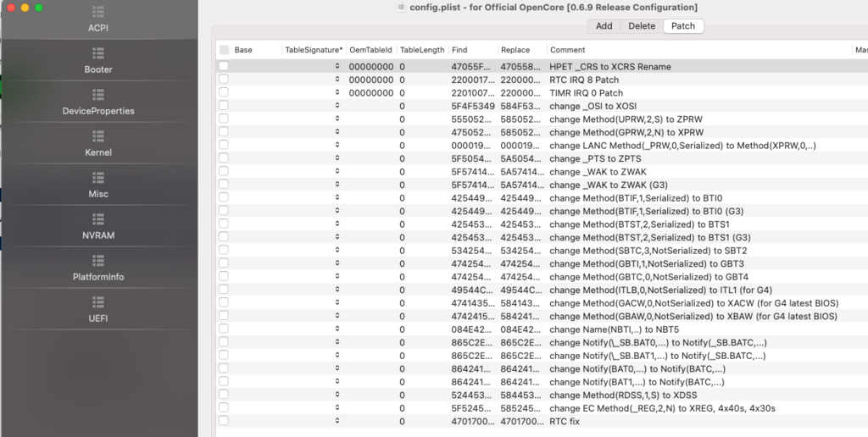Screen dimensions: 868x437
Task: Open TableSignature stepper on HPET row
Action: click(337, 66)
